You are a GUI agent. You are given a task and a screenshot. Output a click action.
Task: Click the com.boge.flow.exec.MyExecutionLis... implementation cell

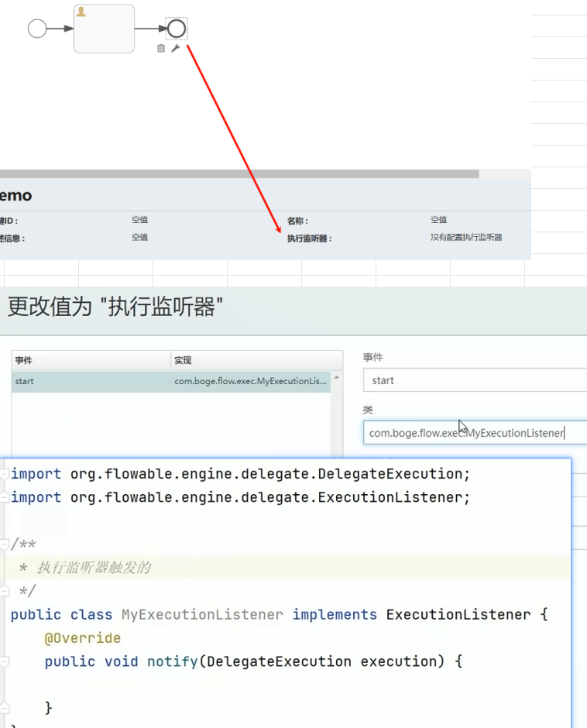tap(251, 381)
